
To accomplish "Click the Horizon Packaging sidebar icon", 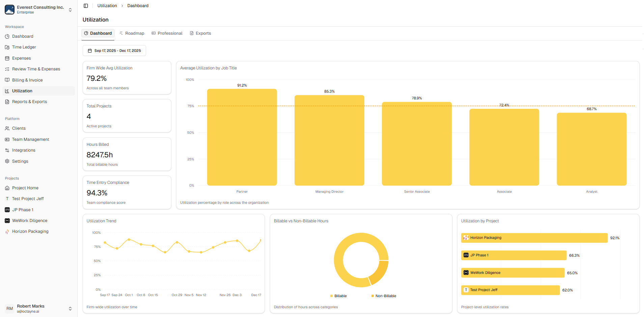I will click(7, 231).
